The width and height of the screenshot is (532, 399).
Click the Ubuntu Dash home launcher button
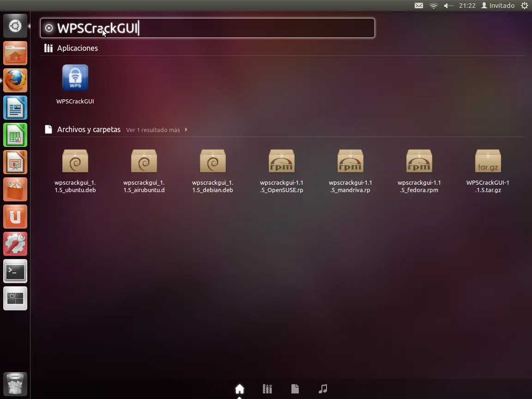[15, 26]
